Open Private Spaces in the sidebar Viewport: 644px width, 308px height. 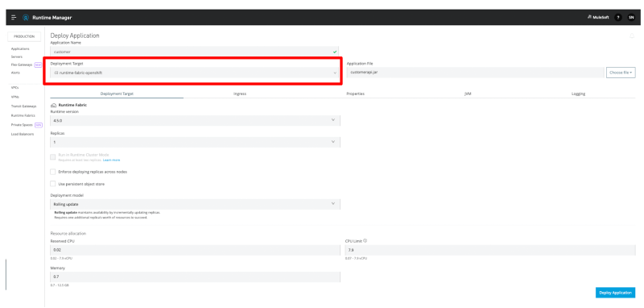tap(23, 125)
